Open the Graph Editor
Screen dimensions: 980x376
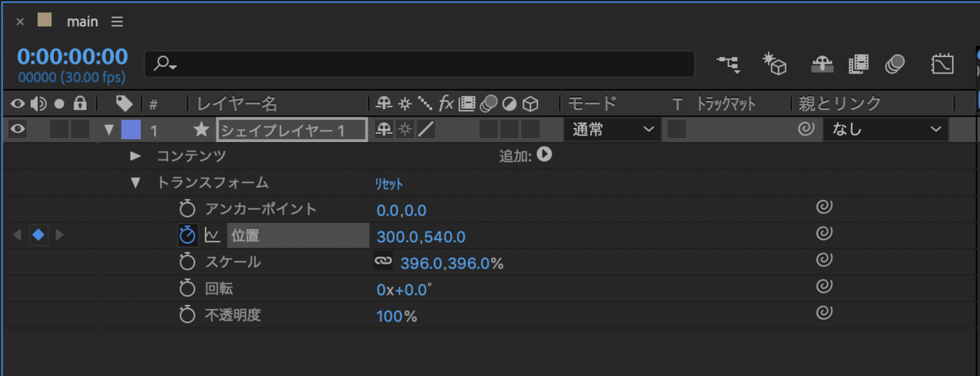pyautogui.click(x=942, y=64)
